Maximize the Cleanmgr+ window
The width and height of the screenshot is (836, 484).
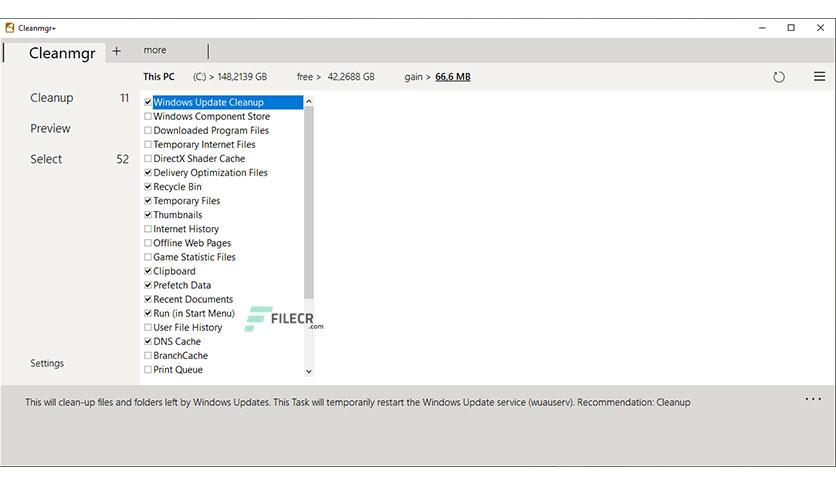791,28
